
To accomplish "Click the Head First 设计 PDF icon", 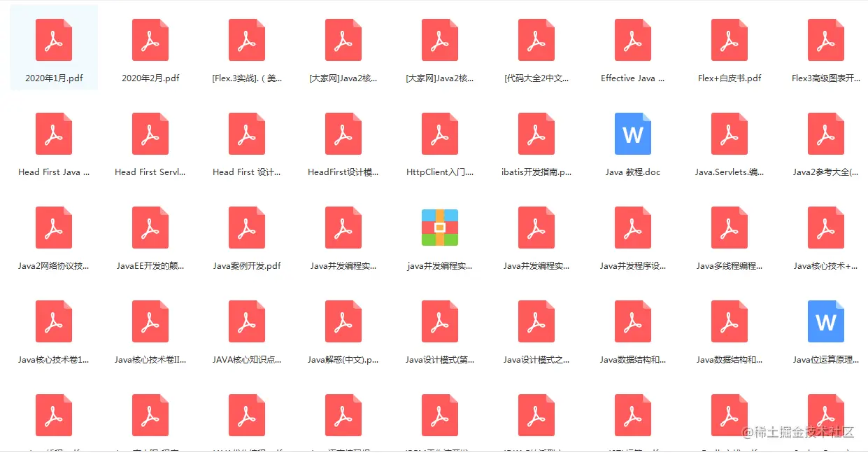I will (x=247, y=134).
